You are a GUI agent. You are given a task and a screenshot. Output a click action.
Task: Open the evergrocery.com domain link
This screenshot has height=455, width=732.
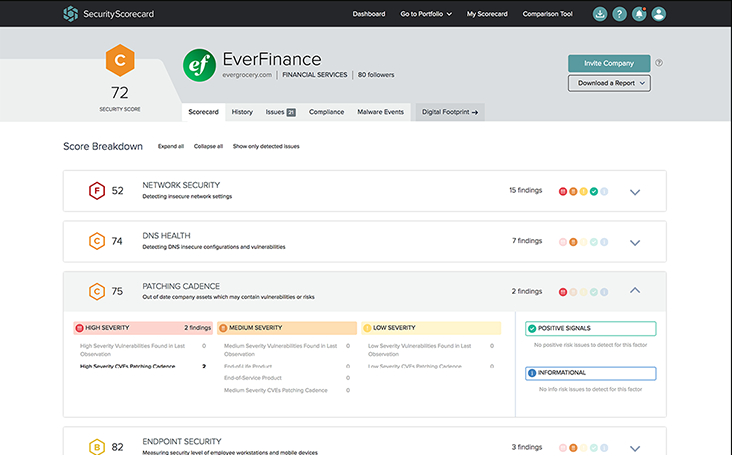[247, 75]
